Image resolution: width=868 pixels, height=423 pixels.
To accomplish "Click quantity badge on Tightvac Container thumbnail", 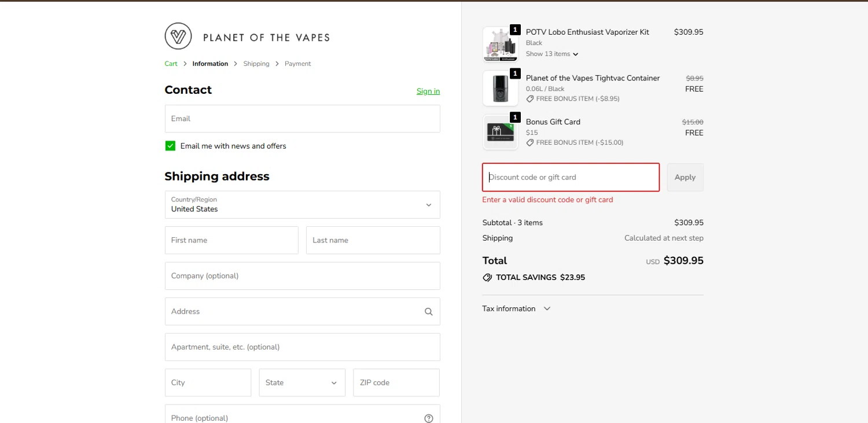I will (515, 73).
